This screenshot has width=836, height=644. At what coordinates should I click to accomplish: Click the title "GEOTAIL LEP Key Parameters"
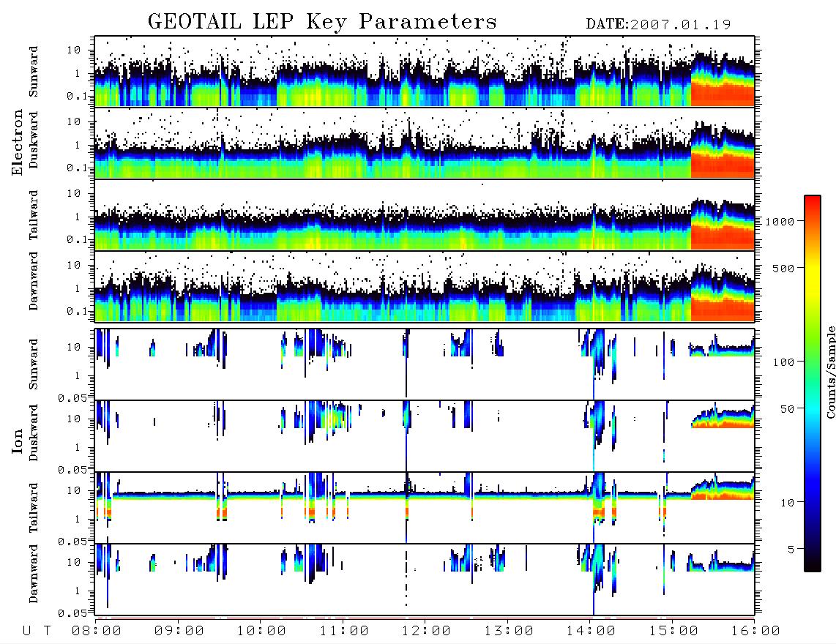(322, 22)
